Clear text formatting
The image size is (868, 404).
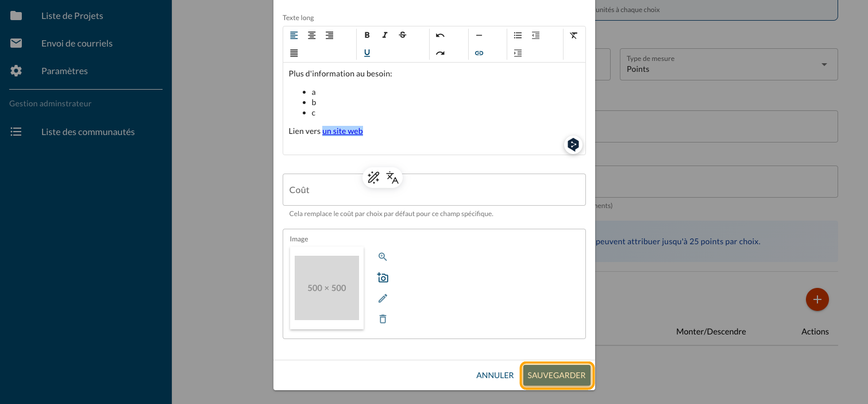point(573,35)
